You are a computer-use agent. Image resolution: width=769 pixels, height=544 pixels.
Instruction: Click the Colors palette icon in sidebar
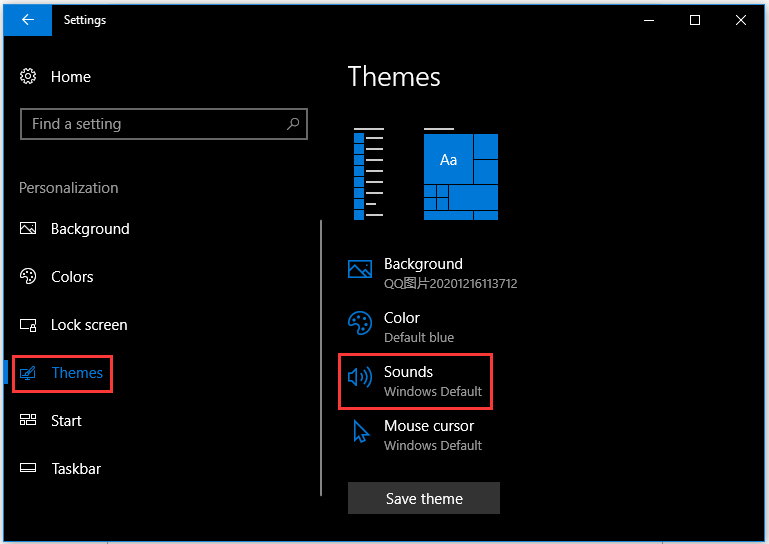click(x=28, y=276)
